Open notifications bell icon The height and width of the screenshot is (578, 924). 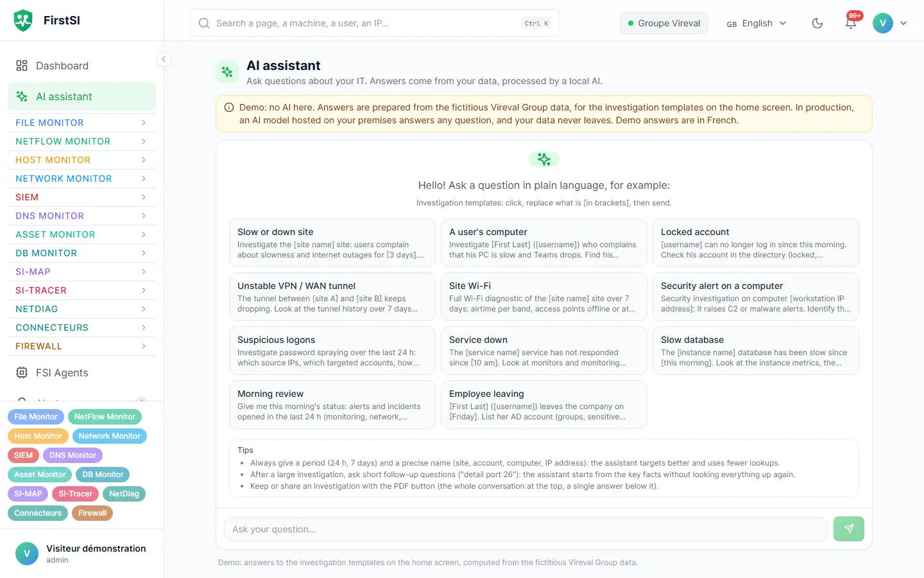851,23
